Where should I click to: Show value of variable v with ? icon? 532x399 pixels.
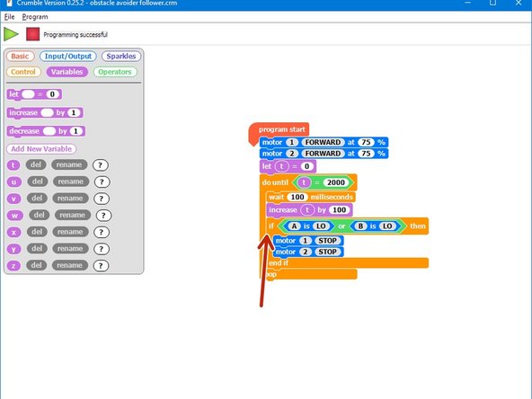102,198
